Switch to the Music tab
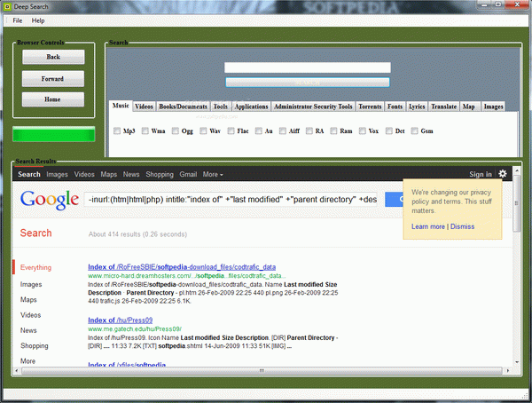532x403 pixels. (x=121, y=106)
